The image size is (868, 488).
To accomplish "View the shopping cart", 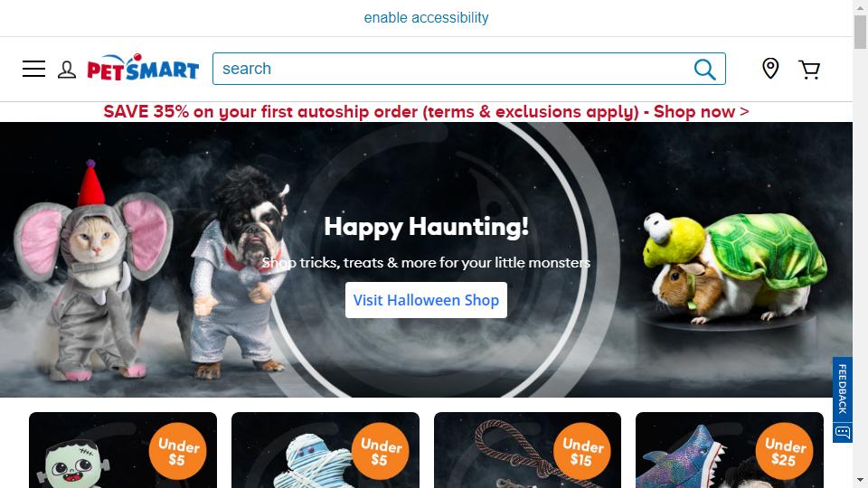I will (809, 70).
